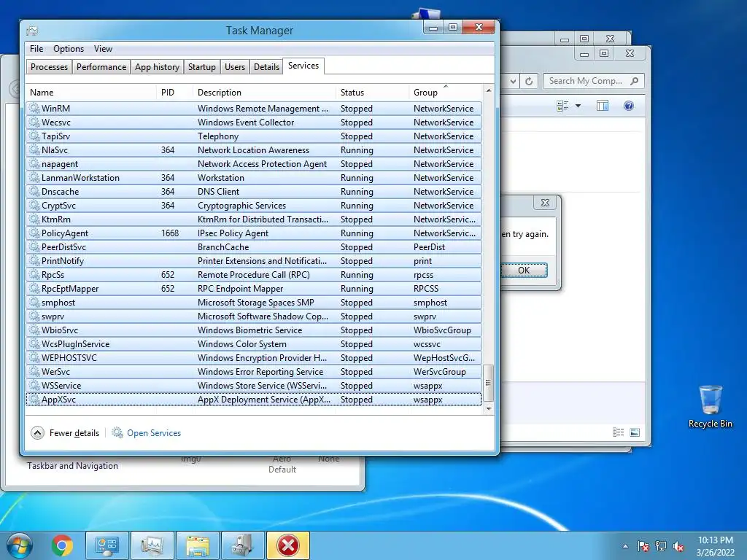Screen dimensions: 747x560
Task: Click Fewer details collapse arrow
Action: [x=37, y=433]
